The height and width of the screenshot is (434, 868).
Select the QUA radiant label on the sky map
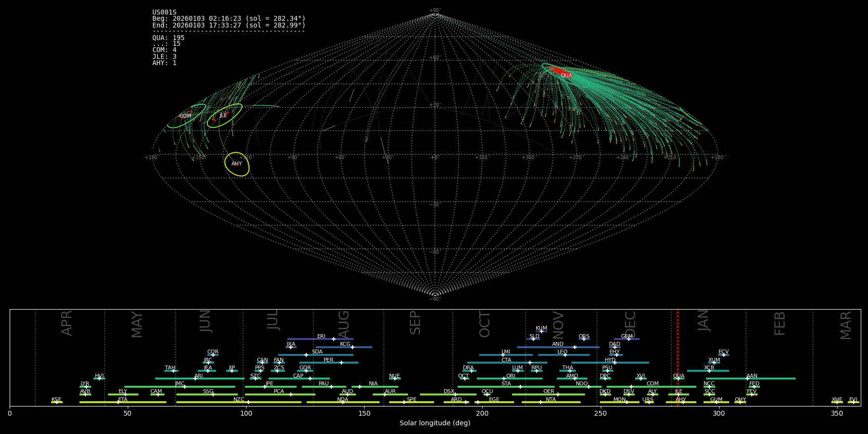566,76
